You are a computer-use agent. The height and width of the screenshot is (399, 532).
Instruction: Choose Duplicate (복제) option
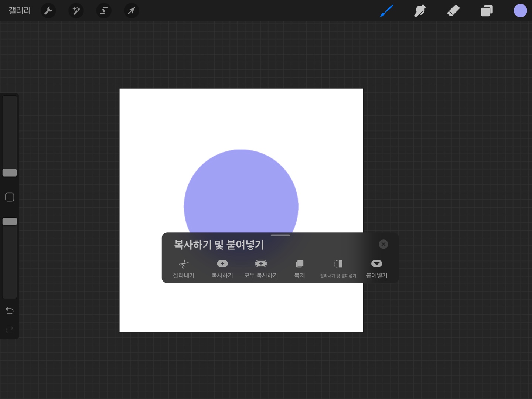[300, 269]
